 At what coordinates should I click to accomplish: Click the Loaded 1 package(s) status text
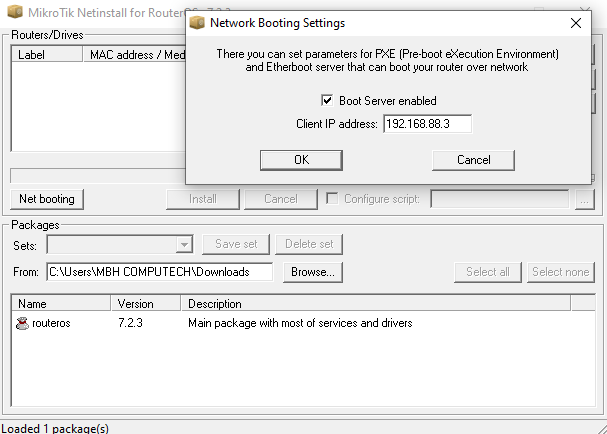tap(55, 428)
